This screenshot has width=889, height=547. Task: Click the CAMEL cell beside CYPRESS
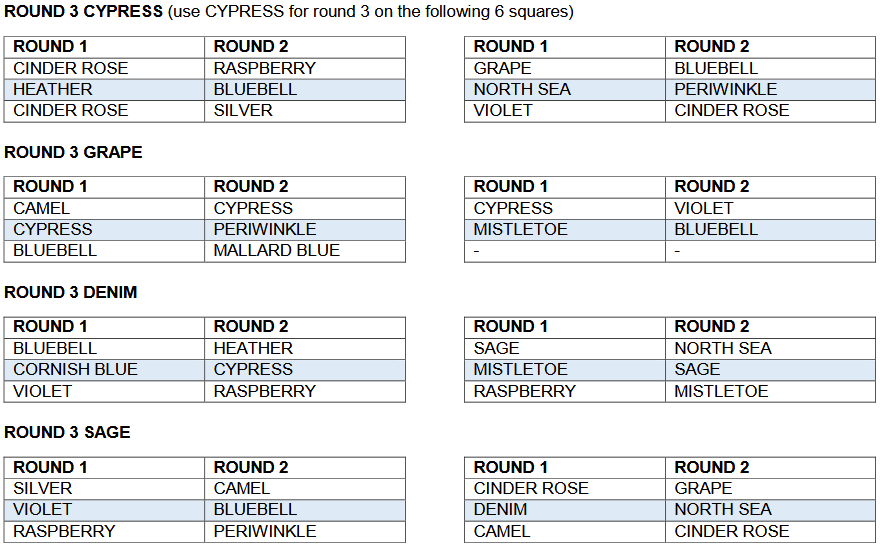tap(42, 208)
